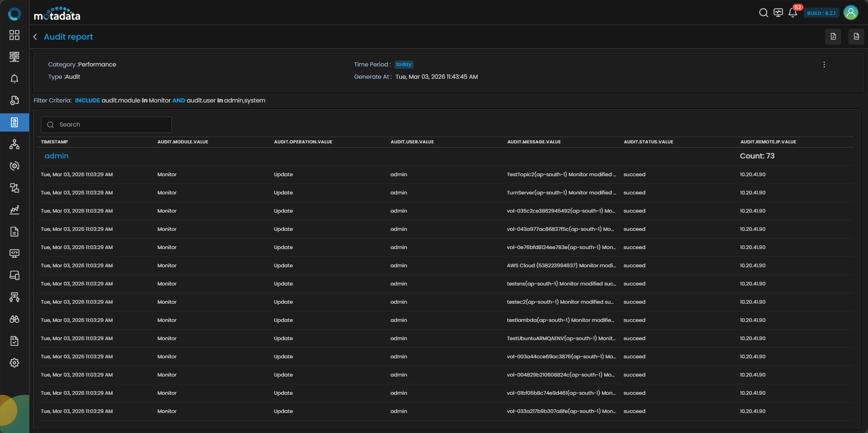Open the remote monitor screen icon in header

coord(778,13)
